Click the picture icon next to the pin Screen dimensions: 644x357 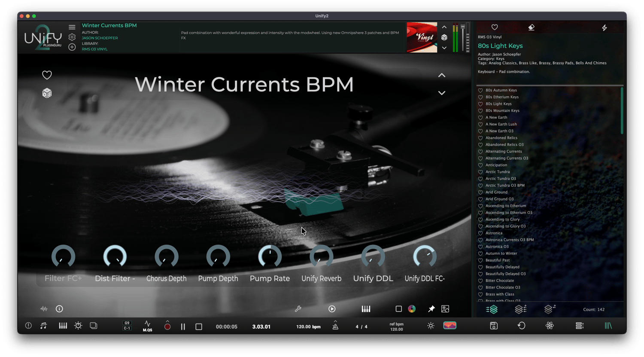coord(445,309)
